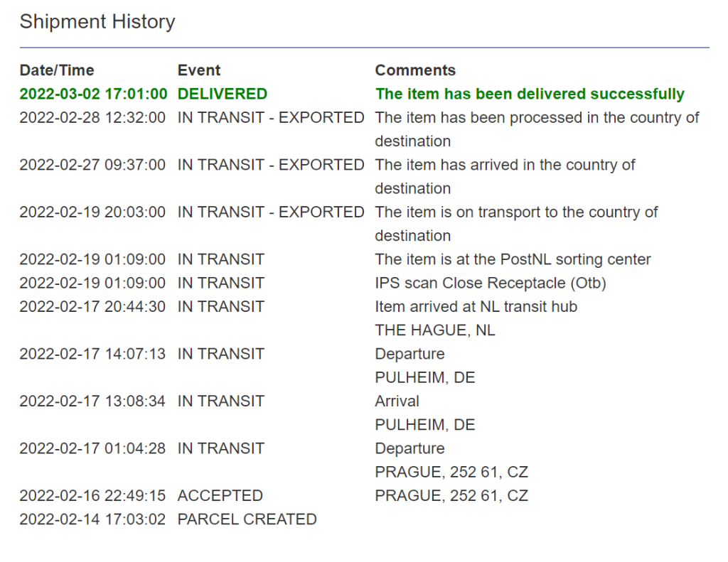
Task: Click the Arrival comment for Pulheim
Action: (x=397, y=401)
